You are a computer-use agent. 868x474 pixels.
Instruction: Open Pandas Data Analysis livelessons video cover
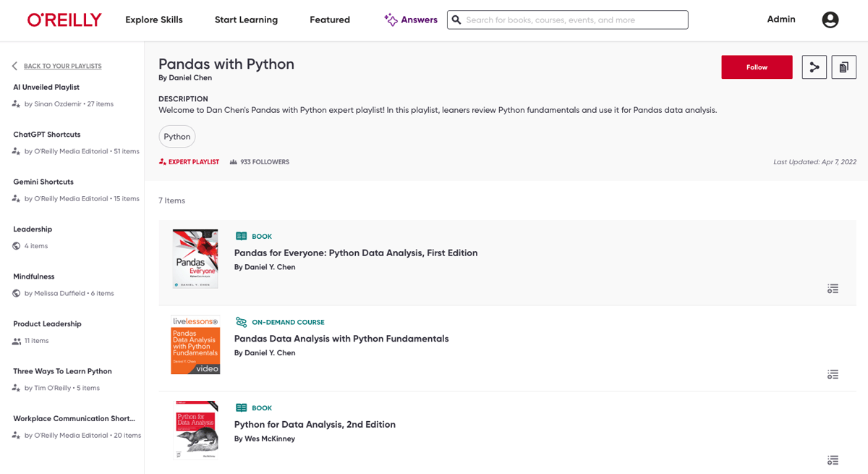tap(195, 345)
